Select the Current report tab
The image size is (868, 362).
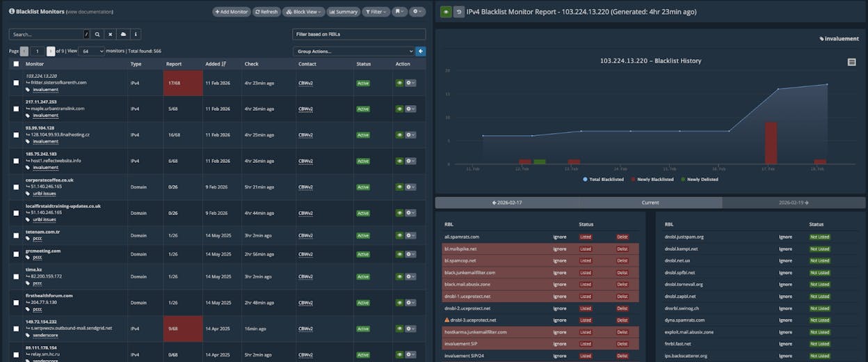pyautogui.click(x=650, y=203)
